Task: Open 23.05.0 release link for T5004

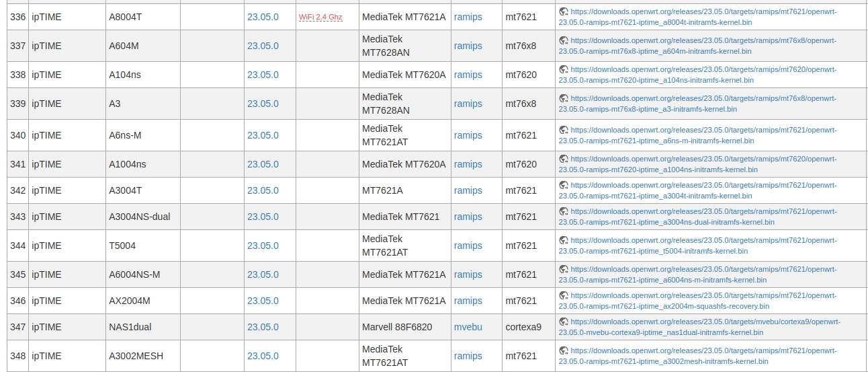Action: (x=263, y=246)
